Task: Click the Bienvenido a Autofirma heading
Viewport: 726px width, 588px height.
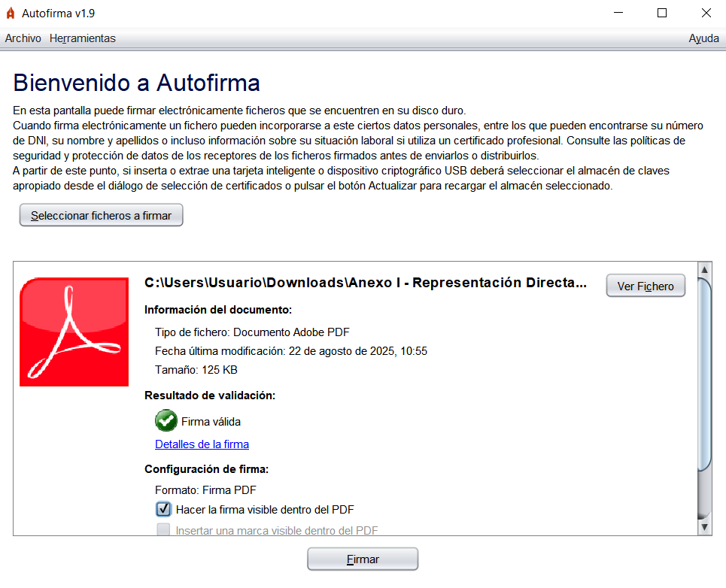Action: 137,82
